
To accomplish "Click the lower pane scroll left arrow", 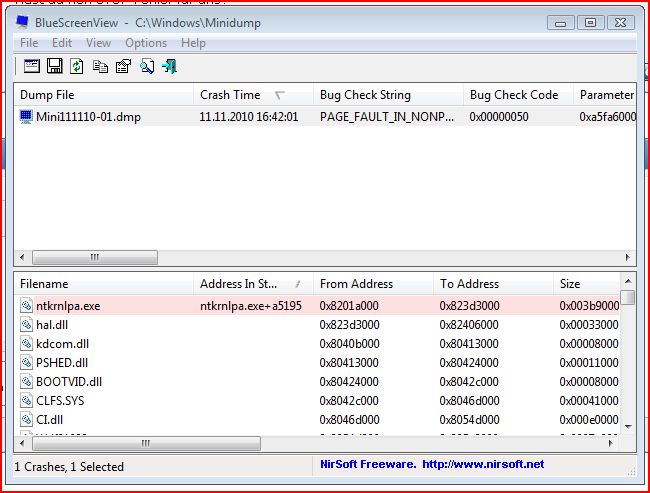I will coord(22,443).
